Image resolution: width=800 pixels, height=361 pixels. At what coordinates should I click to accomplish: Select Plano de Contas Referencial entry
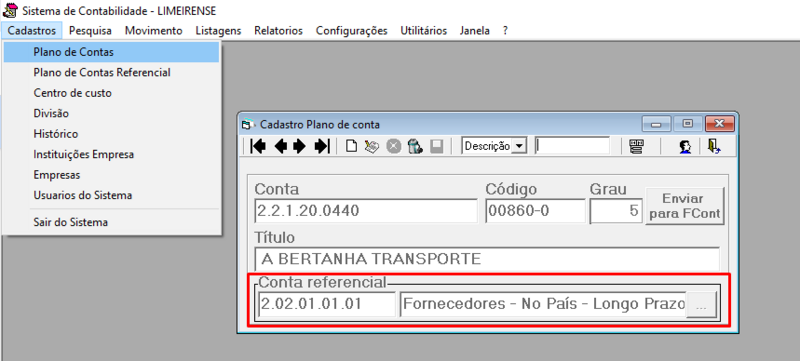[x=111, y=72]
